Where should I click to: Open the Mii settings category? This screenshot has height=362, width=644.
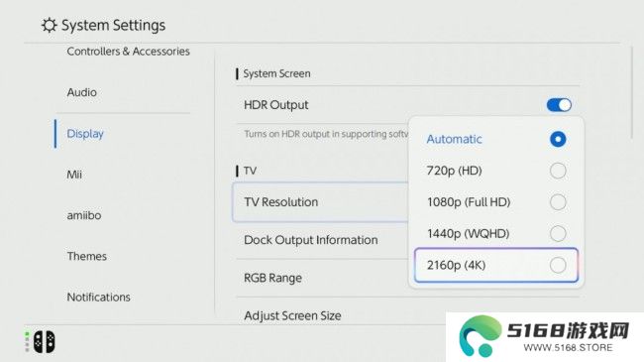74,175
